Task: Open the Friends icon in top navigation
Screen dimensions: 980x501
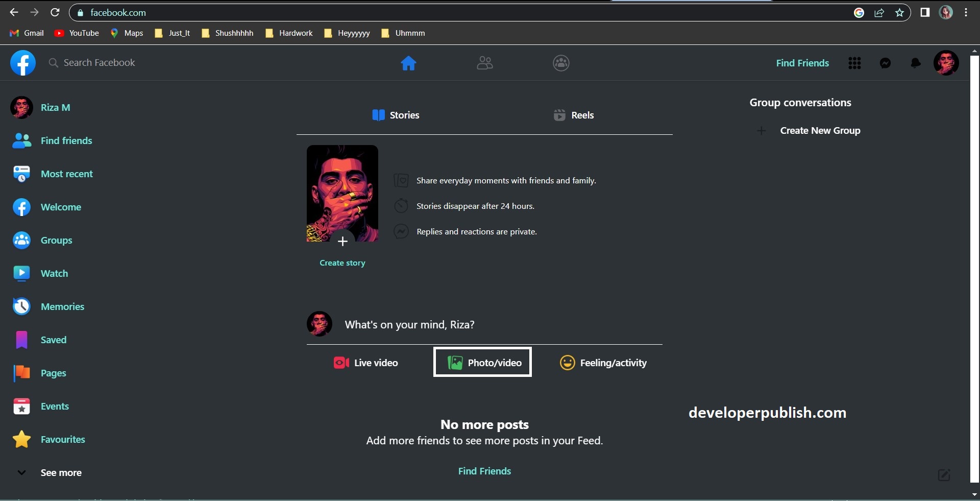Action: click(x=484, y=63)
